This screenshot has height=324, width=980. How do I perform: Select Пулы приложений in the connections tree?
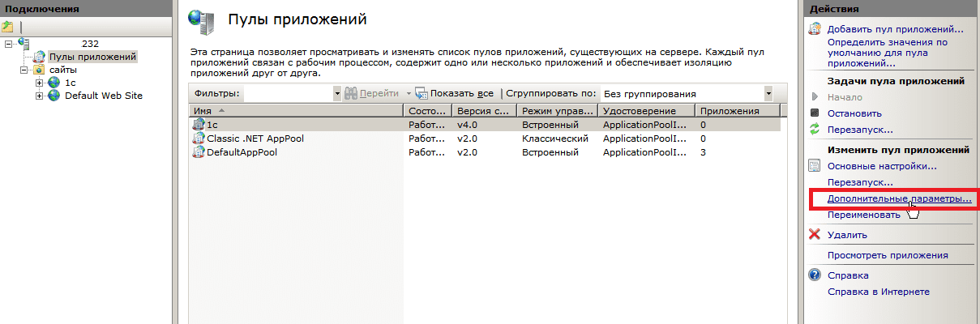pyautogui.click(x=92, y=57)
